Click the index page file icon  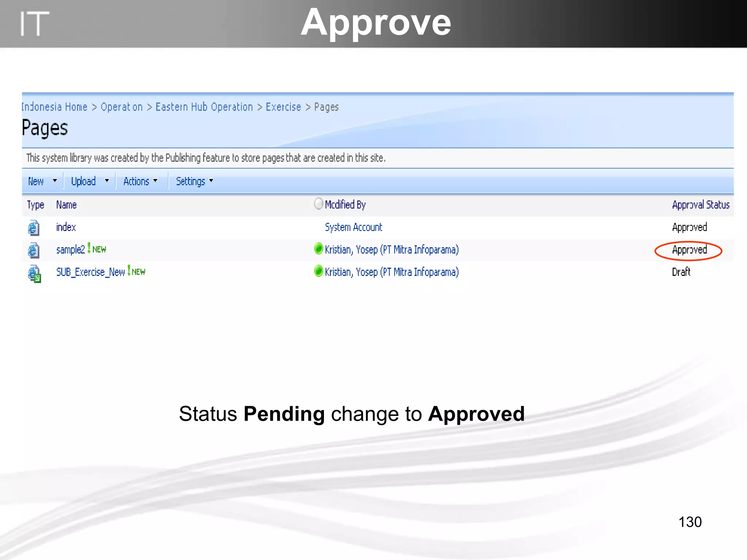pyautogui.click(x=34, y=228)
